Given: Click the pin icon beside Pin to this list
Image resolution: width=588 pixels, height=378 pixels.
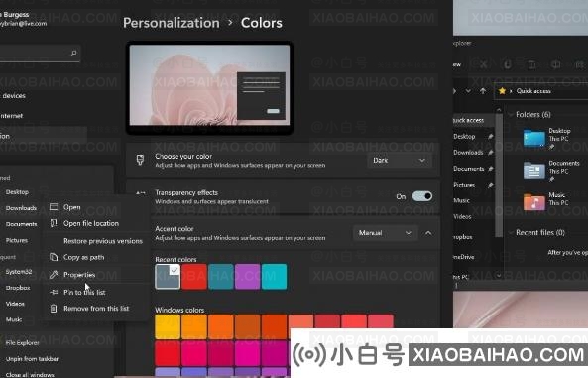Looking at the screenshot, I should [x=54, y=292].
